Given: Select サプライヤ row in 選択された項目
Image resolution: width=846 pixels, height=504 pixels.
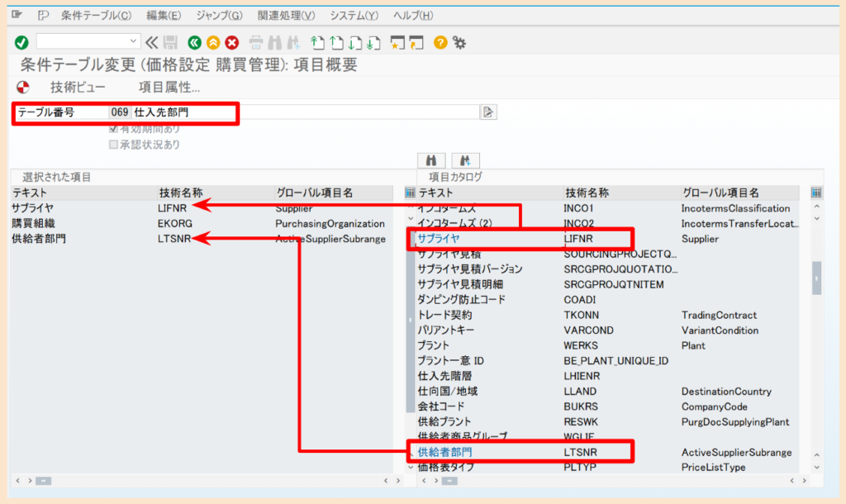Looking at the screenshot, I should coord(202,207).
